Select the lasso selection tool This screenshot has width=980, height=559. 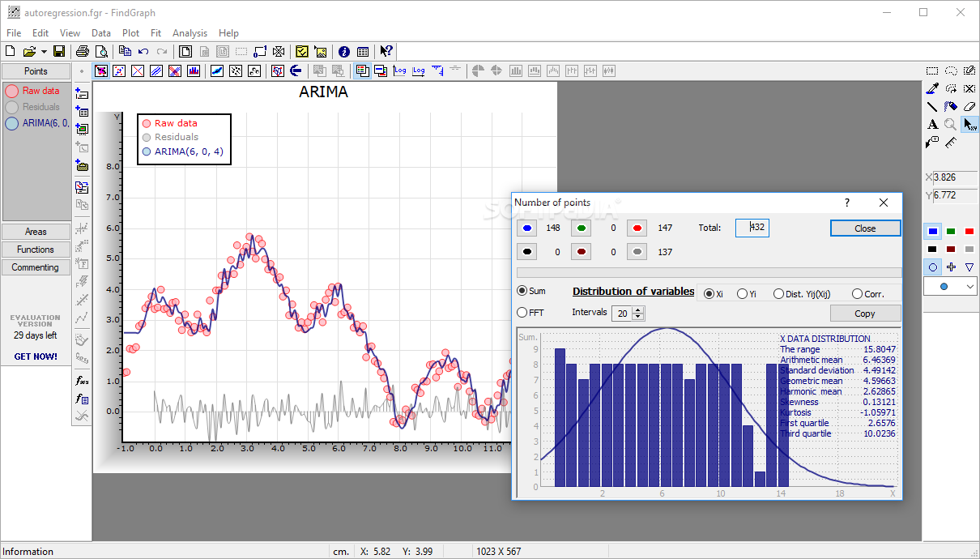(951, 71)
